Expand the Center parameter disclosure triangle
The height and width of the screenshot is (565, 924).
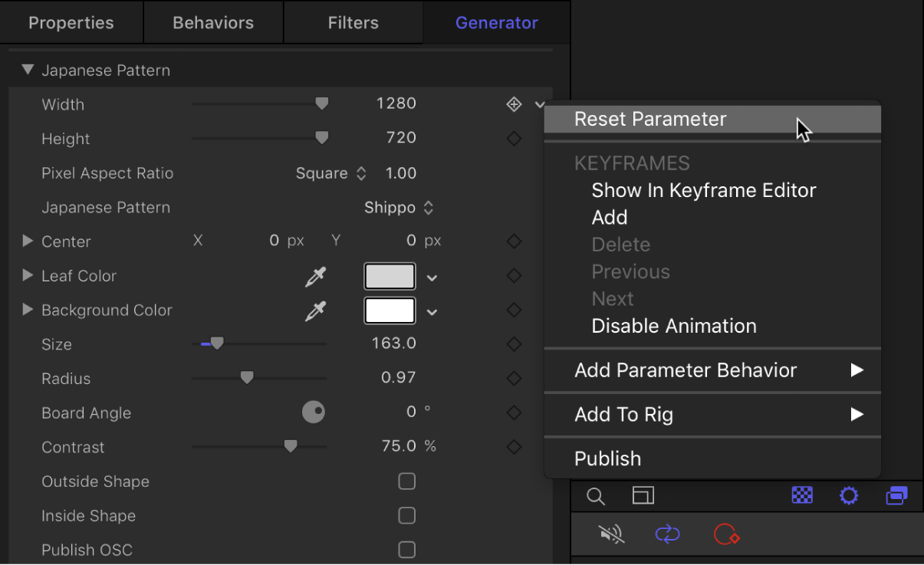(x=28, y=241)
